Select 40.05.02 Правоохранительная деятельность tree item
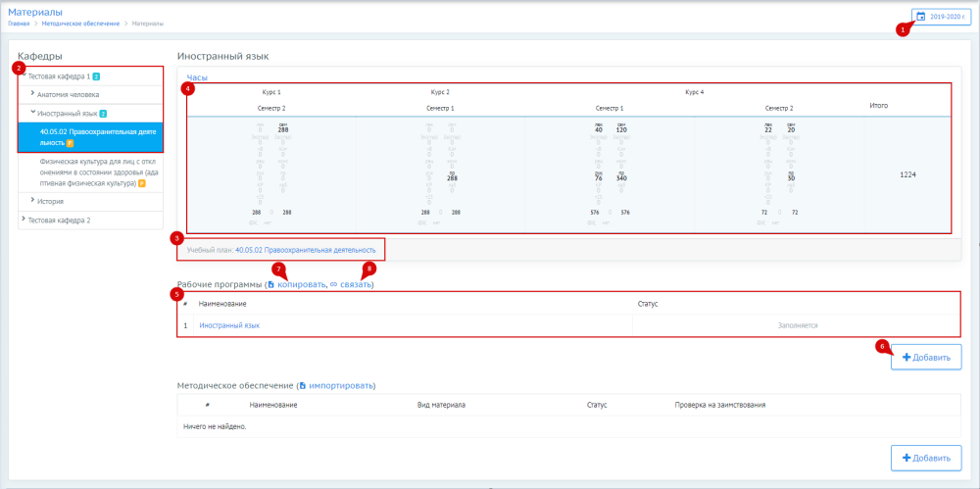980x489 pixels. pyautogui.click(x=90, y=137)
